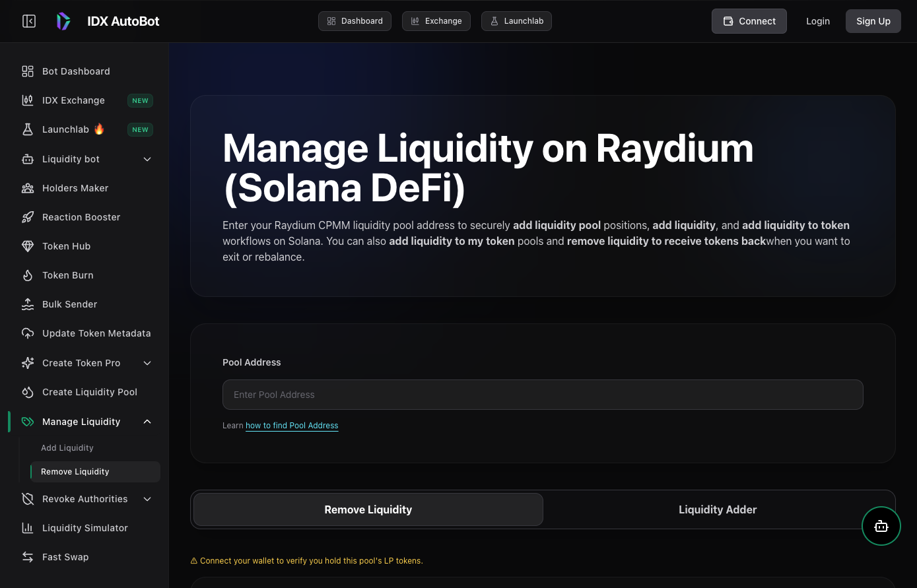Click the Reaction Booster rocket icon

coord(28,217)
